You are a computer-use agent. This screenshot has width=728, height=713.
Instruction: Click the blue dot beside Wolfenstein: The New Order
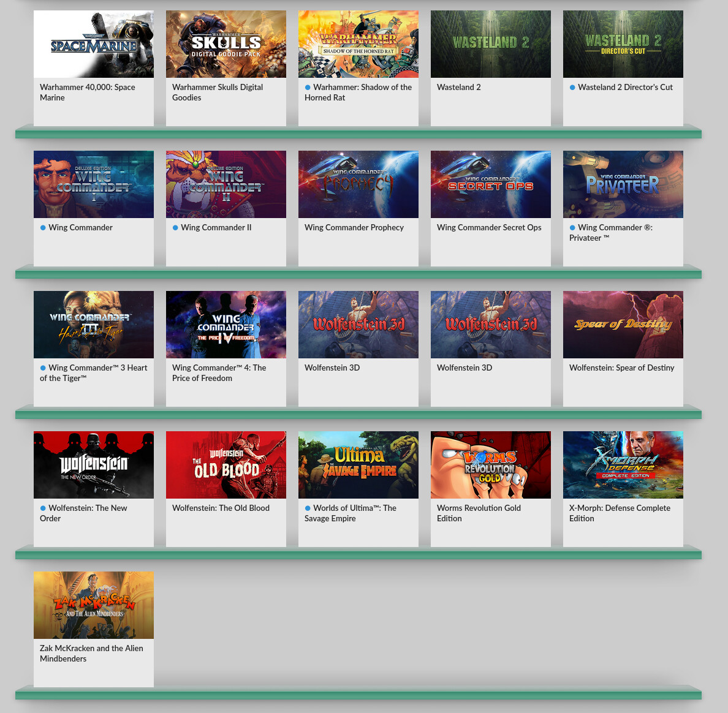(x=43, y=508)
